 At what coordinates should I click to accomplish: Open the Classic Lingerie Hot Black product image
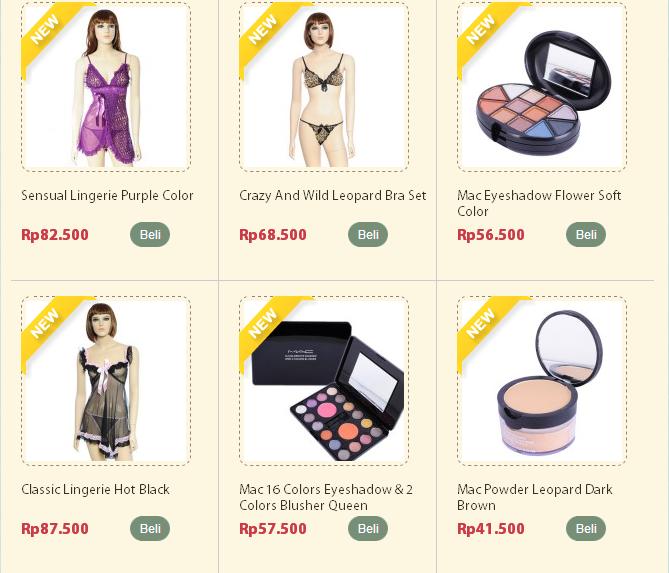[x=106, y=381]
